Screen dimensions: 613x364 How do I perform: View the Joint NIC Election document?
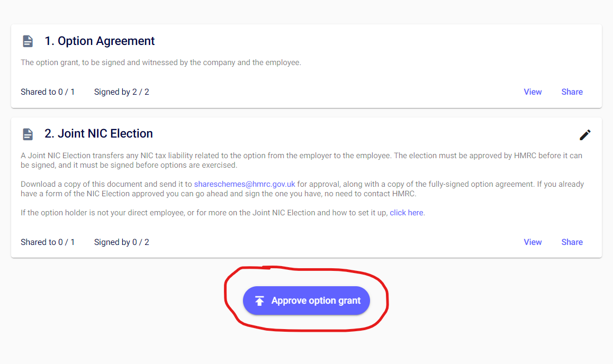[x=533, y=242]
